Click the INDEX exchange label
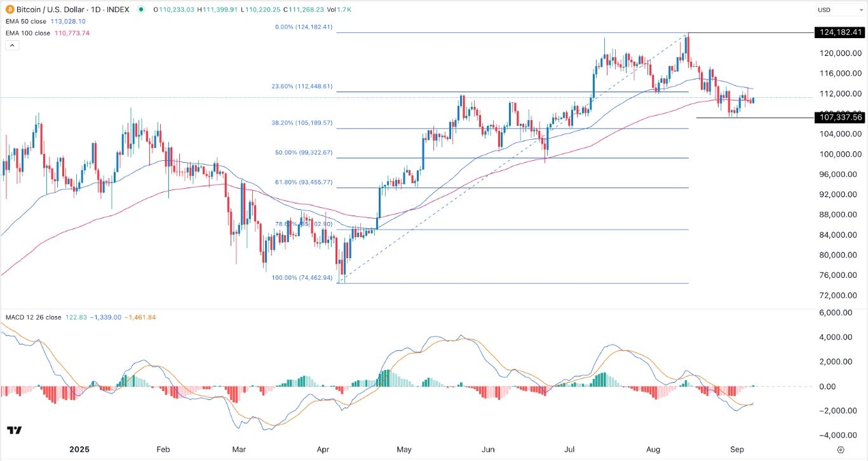868x461 pixels. coord(118,10)
